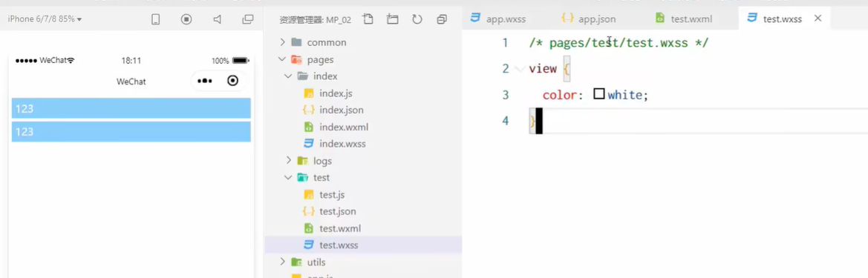Click the logs folder icon

(303, 161)
